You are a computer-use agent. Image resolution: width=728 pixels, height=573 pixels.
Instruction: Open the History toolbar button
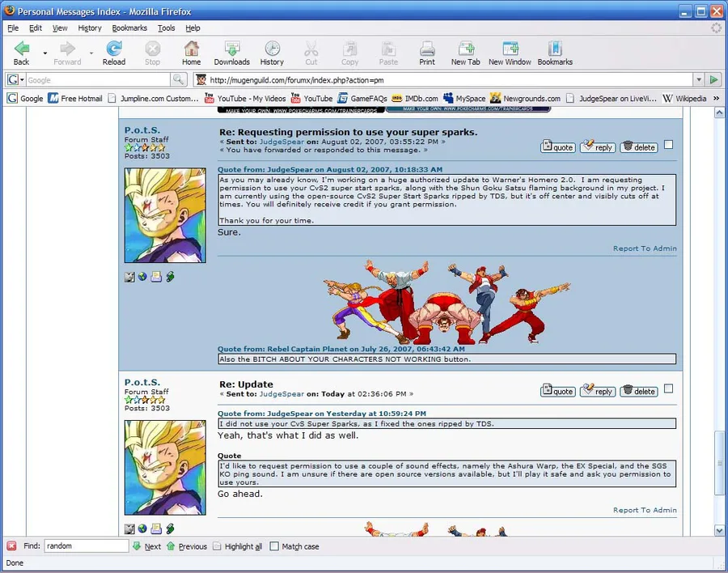pyautogui.click(x=272, y=53)
